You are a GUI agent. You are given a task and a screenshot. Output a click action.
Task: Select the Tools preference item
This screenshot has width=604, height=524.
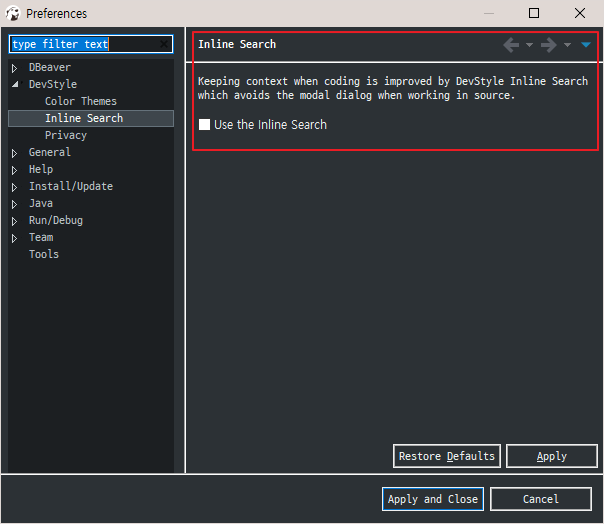[x=44, y=254]
